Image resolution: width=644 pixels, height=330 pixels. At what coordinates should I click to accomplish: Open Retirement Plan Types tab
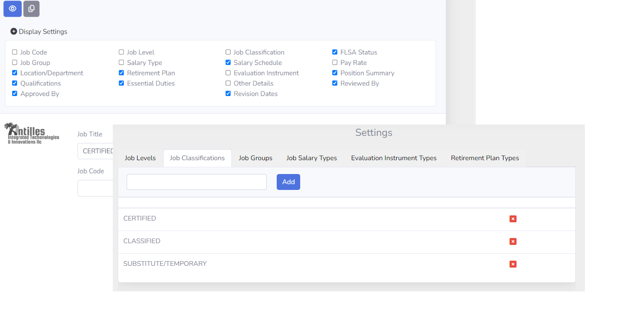[485, 158]
